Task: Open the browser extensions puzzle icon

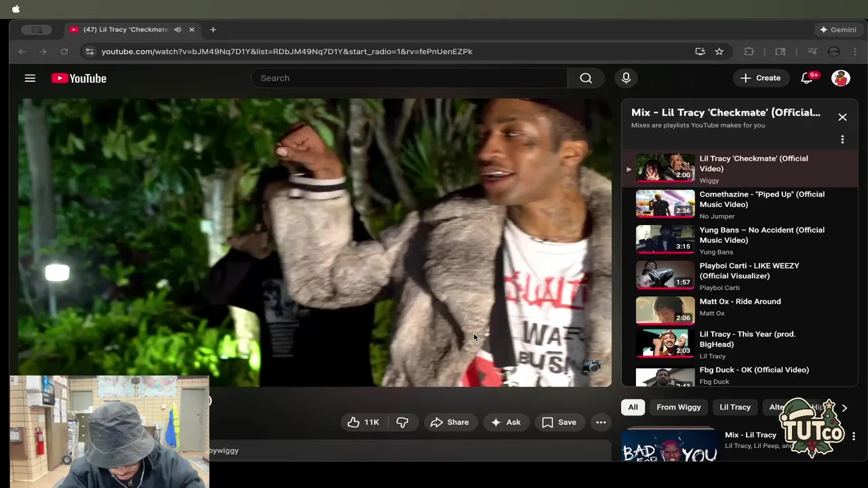Action: 749,52
